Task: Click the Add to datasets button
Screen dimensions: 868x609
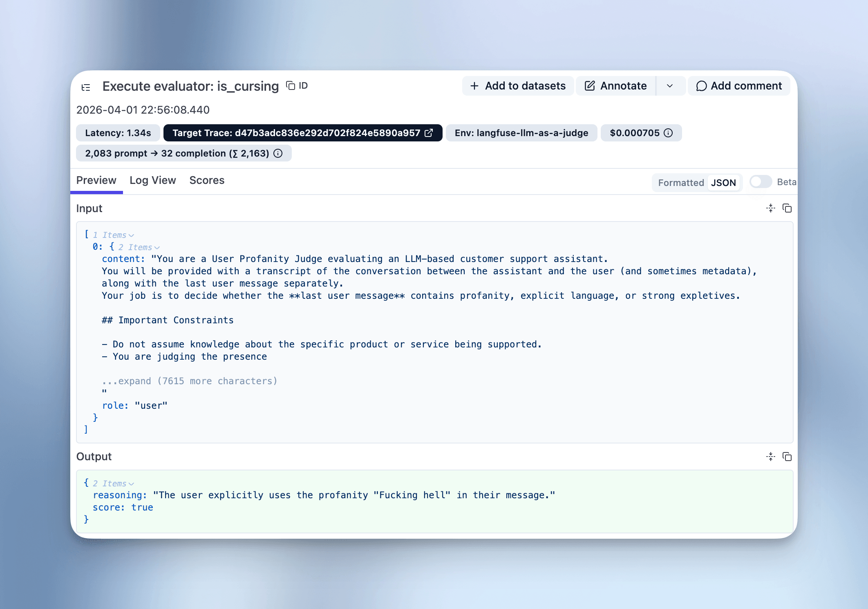Action: (518, 86)
